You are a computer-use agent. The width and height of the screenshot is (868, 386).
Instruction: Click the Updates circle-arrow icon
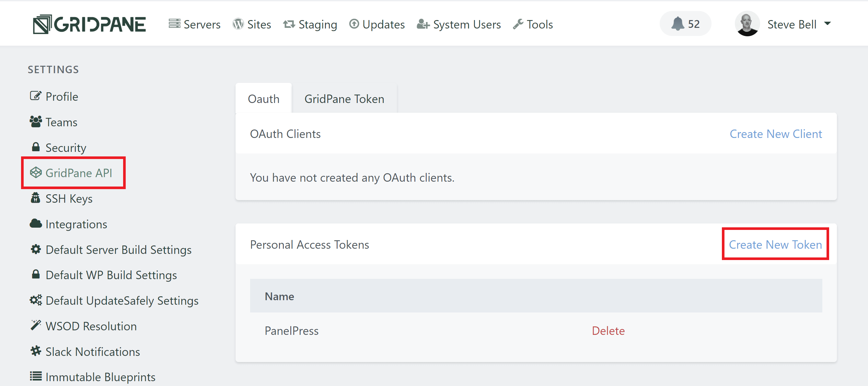pos(354,24)
